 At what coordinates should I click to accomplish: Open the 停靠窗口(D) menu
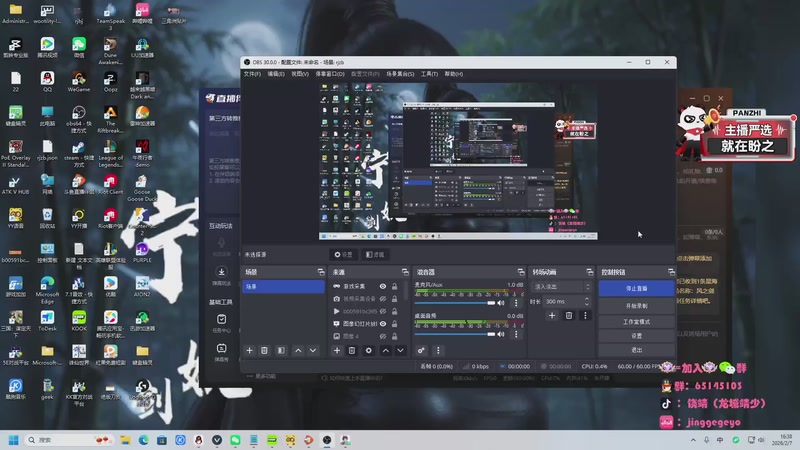330,74
